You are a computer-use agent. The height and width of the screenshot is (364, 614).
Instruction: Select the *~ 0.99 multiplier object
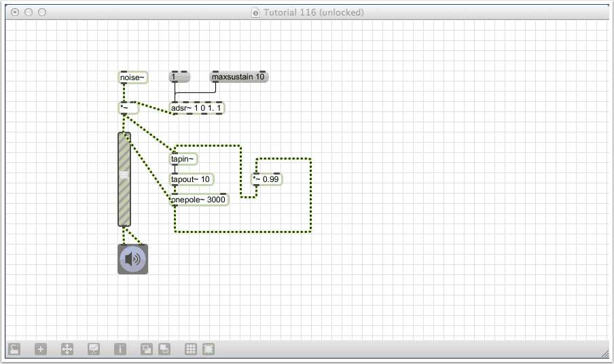coord(267,179)
